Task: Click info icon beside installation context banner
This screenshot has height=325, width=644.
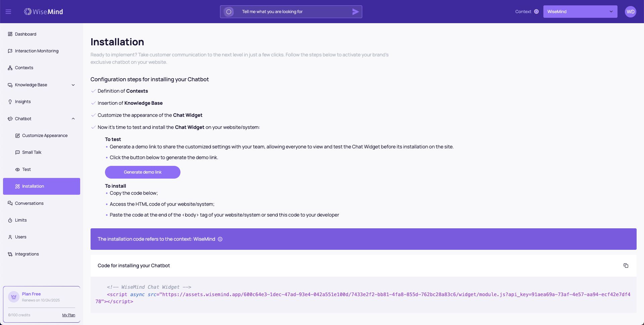Action: (x=220, y=239)
